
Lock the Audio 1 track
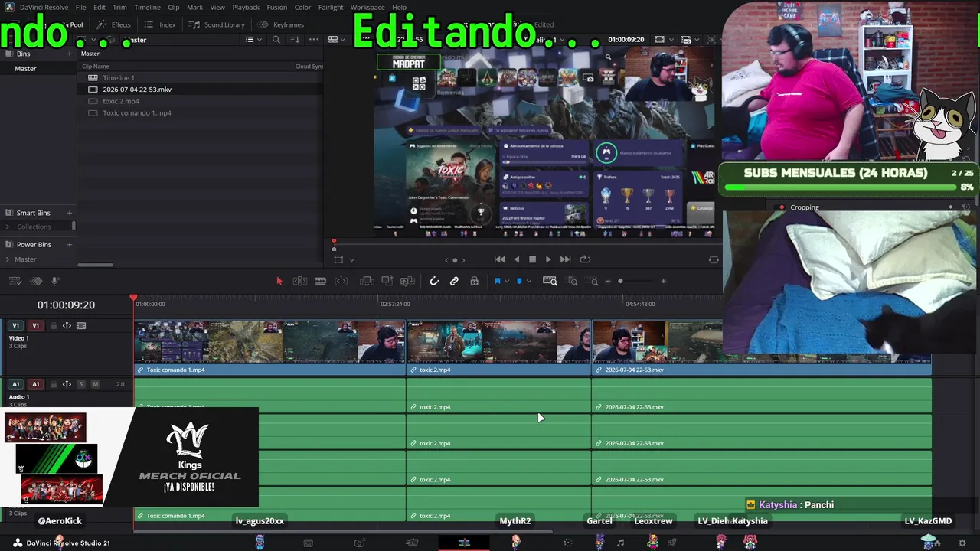pos(53,384)
